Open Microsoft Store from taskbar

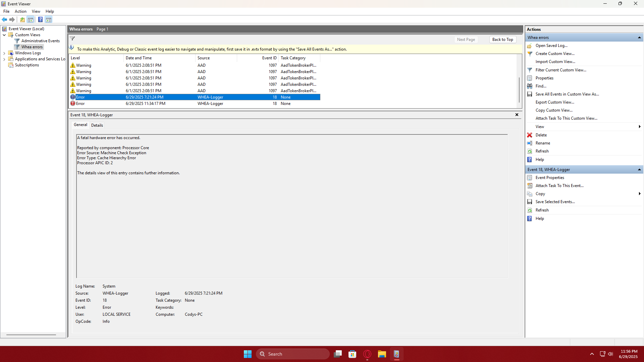point(353,354)
